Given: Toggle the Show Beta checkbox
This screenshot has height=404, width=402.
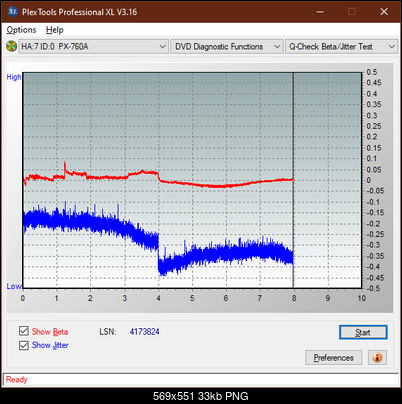Looking at the screenshot, I should coord(24,331).
